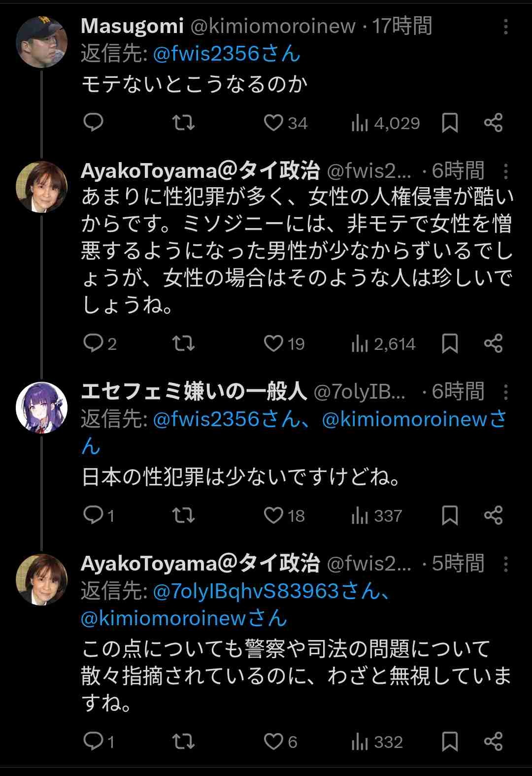Open more options for Masugomi's tweet
This screenshot has height=776, width=532.
505,27
